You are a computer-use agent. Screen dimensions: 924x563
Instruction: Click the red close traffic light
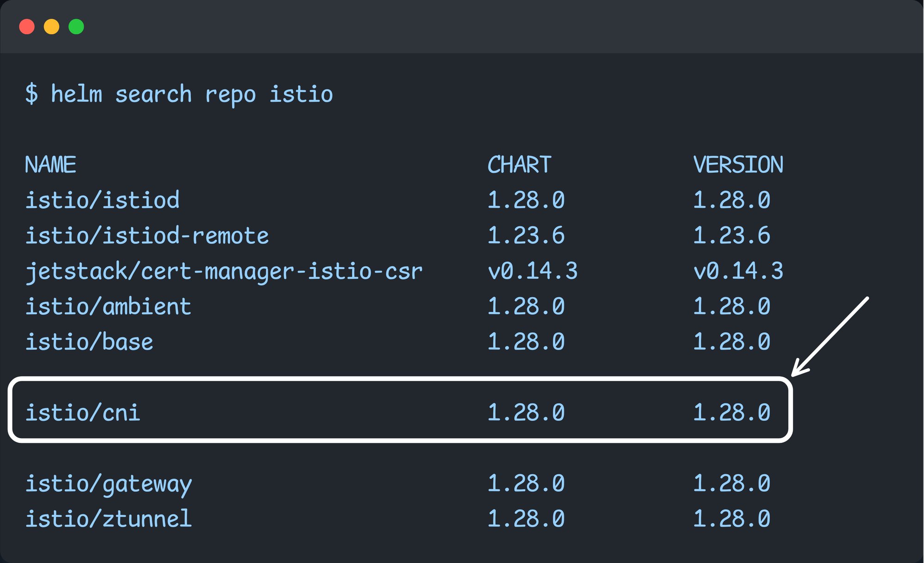[27, 26]
